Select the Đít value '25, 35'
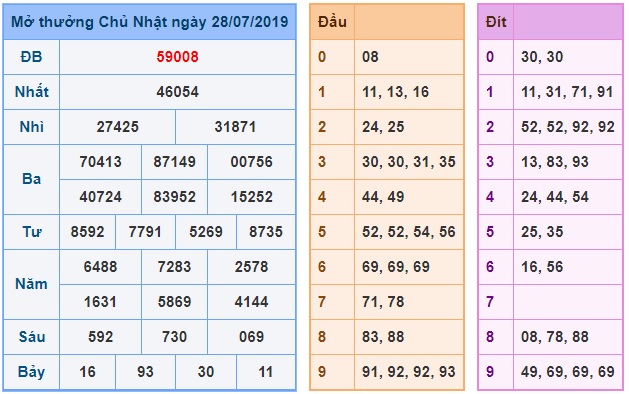 pos(542,232)
